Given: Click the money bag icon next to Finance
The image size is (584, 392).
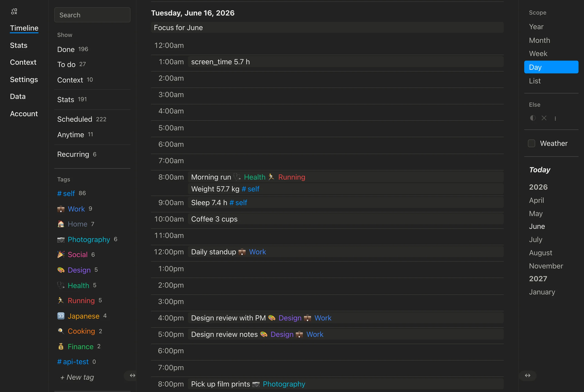Looking at the screenshot, I should pyautogui.click(x=61, y=346).
